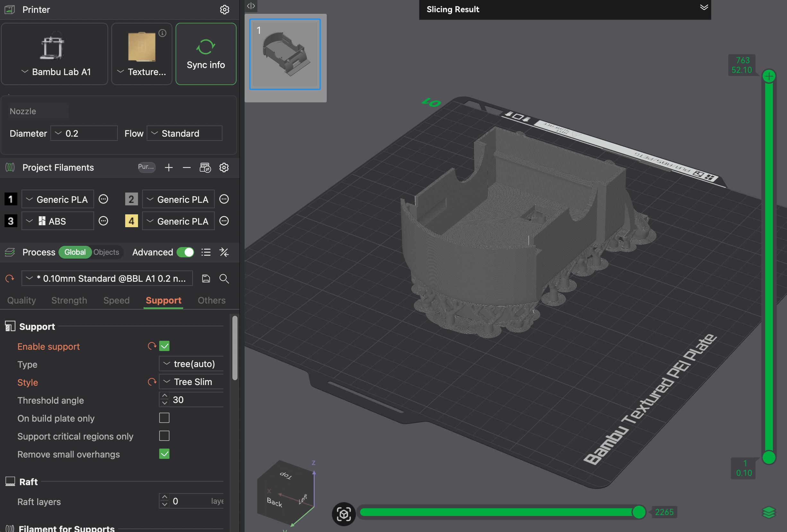Click the 3D view reset cube icon
Viewport: 787px width, 532px height.
pyautogui.click(x=343, y=514)
